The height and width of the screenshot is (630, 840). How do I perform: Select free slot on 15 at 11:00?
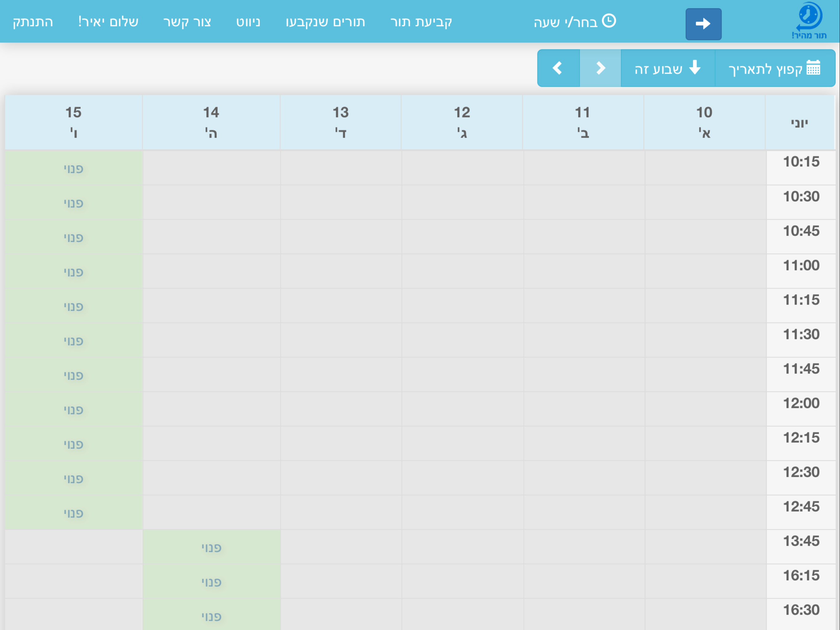click(x=74, y=272)
